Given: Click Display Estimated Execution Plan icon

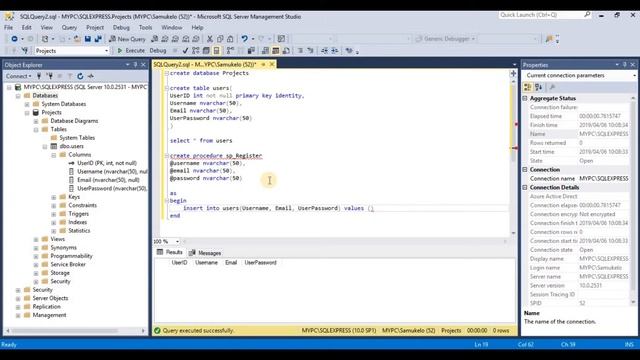Looking at the screenshot, I should pos(196,51).
